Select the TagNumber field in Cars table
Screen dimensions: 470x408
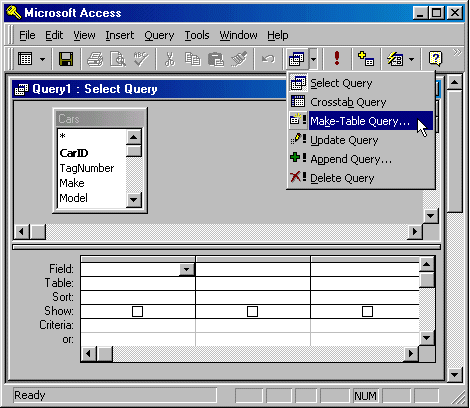[87, 168]
